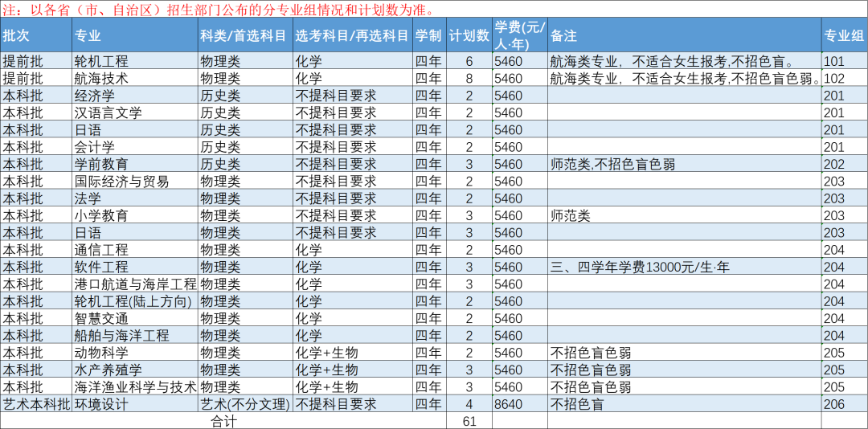Click the 动物科学 cell
The height and width of the screenshot is (429, 868).
[135, 353]
